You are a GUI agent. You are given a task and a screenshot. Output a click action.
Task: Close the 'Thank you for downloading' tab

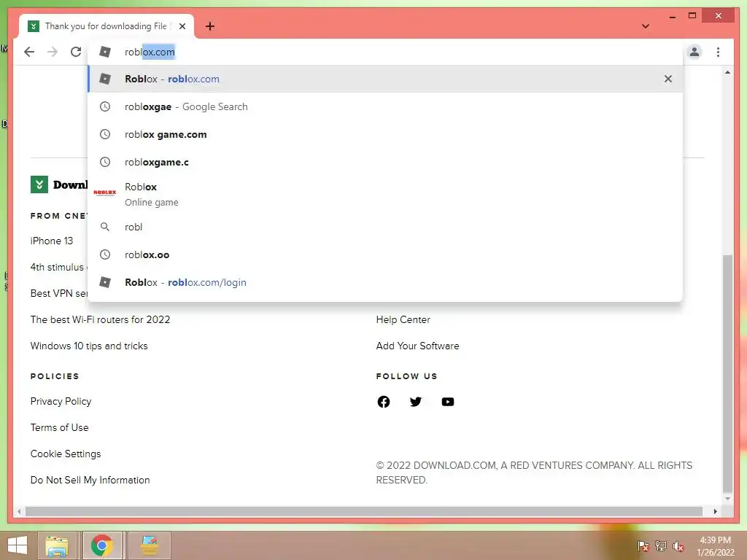click(x=182, y=26)
